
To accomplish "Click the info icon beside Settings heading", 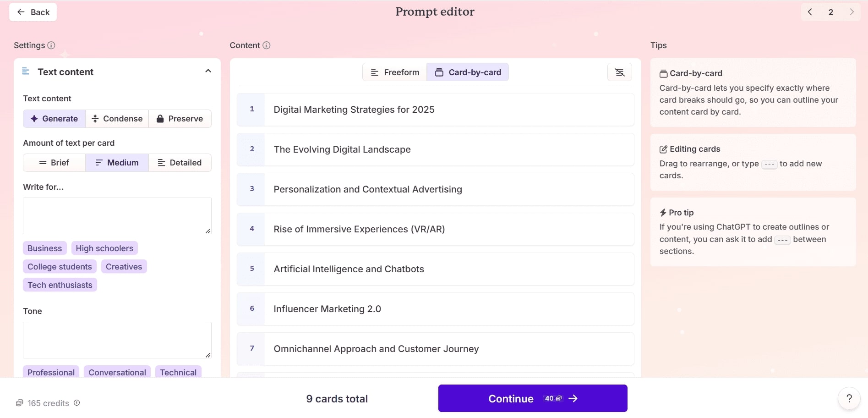I will click(52, 45).
